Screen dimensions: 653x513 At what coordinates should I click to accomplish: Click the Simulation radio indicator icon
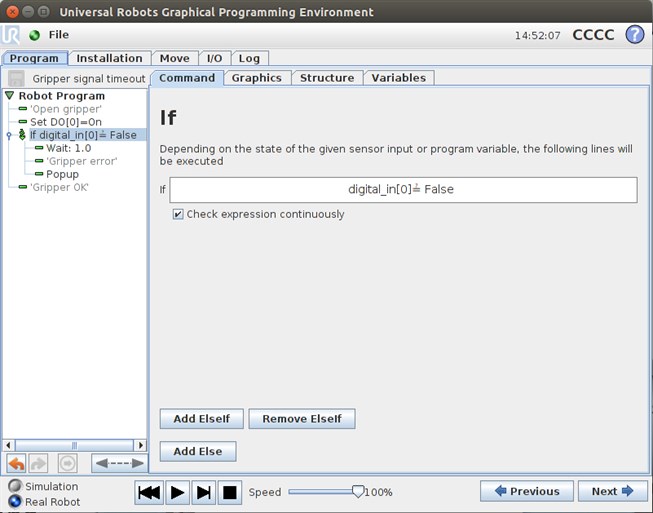[15, 486]
